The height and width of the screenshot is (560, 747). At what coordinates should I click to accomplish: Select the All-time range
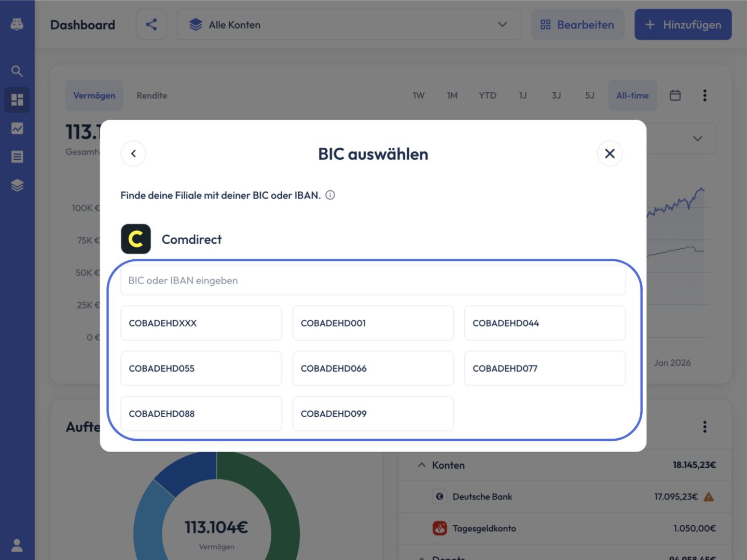[632, 95]
